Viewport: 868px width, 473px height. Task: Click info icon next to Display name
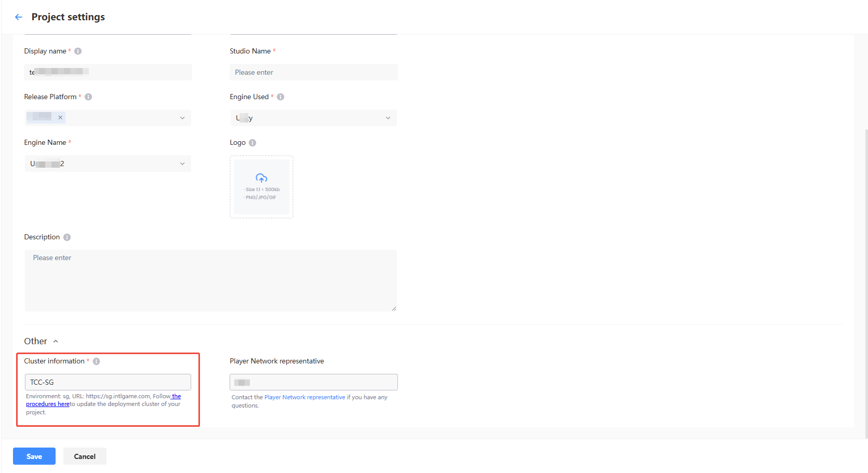pos(78,51)
